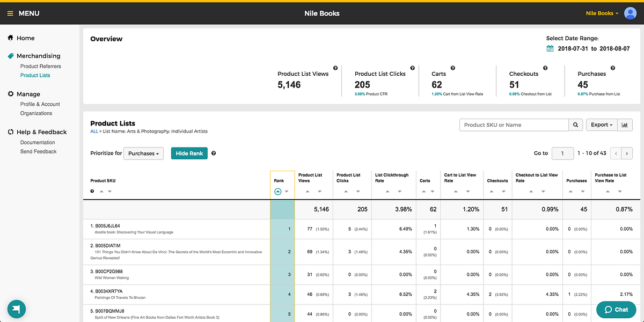This screenshot has width=644, height=322.
Task: Open the bar chart view icon
Action: (x=625, y=125)
